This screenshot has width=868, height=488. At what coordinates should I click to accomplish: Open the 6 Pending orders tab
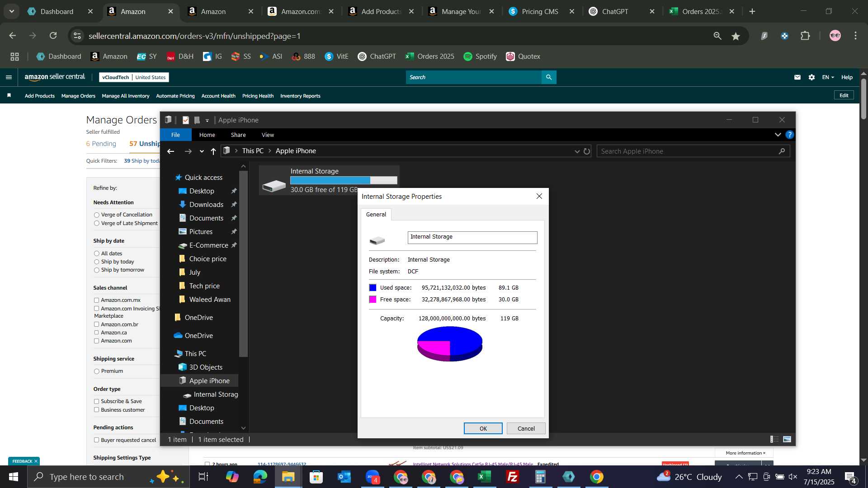pyautogui.click(x=101, y=144)
